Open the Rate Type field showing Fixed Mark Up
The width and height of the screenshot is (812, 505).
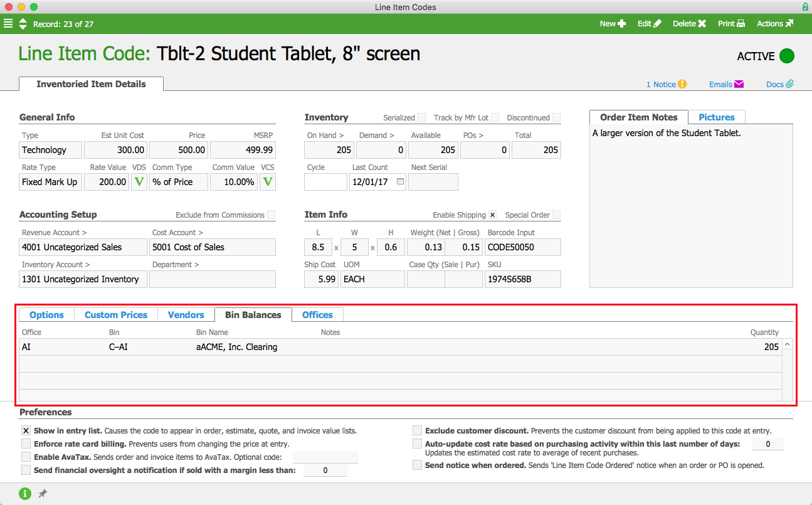pos(51,182)
